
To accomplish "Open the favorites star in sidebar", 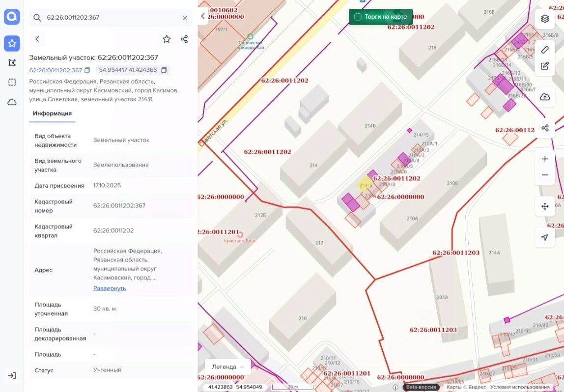I will click(x=12, y=43).
